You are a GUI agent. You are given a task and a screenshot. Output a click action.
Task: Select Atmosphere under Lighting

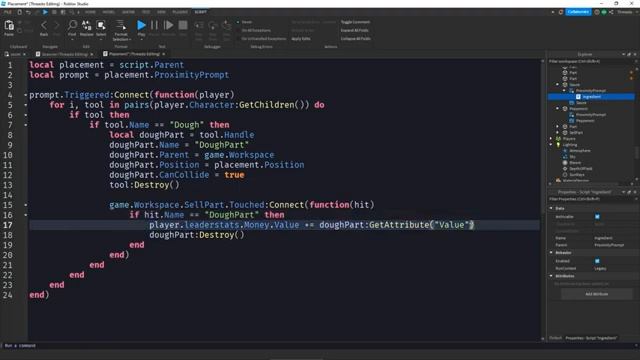(x=580, y=151)
